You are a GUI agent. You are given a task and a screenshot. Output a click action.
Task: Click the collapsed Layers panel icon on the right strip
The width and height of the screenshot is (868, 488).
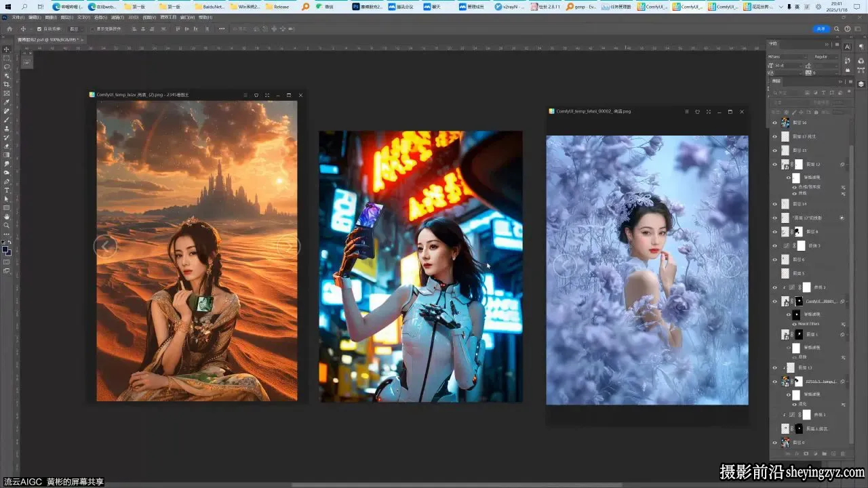coord(861,84)
